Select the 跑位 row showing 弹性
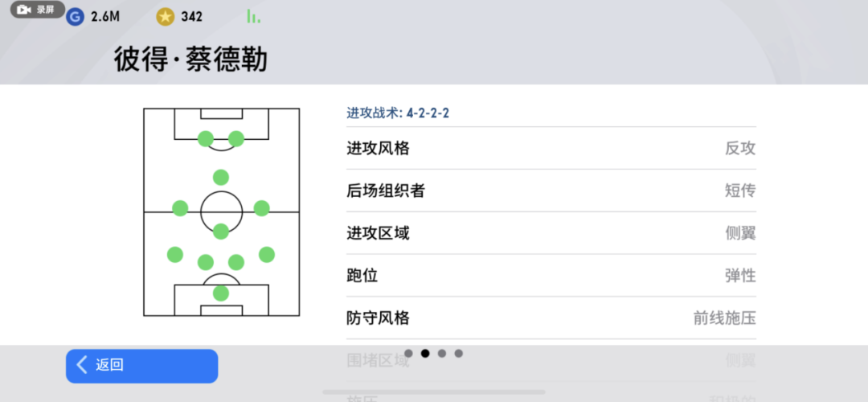Viewport: 868px width, 402px height. click(551, 276)
